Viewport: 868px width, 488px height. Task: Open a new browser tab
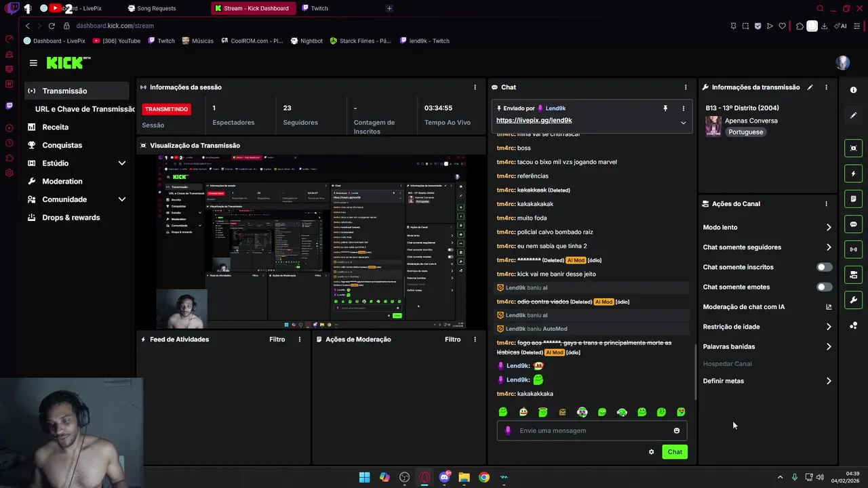[389, 9]
